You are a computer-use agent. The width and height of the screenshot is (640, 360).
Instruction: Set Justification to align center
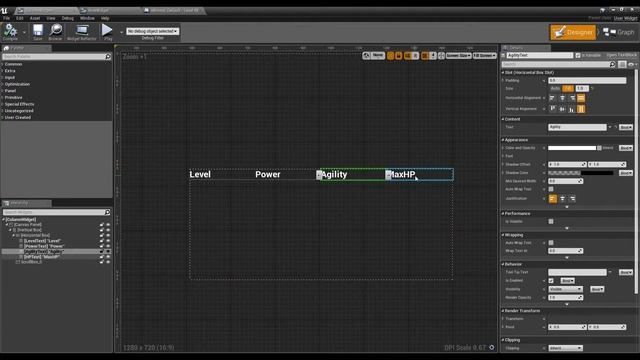pyautogui.click(x=562, y=199)
